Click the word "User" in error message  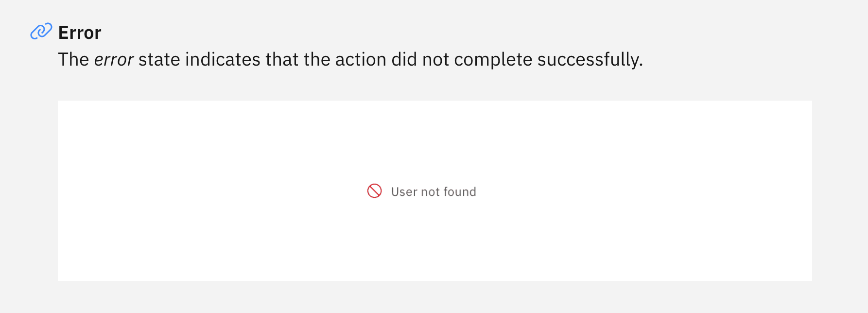click(404, 192)
